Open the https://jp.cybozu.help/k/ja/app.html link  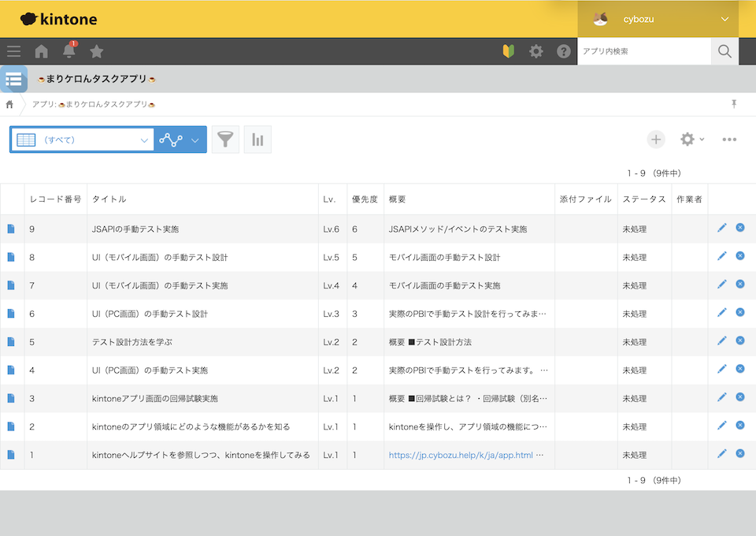pos(461,455)
